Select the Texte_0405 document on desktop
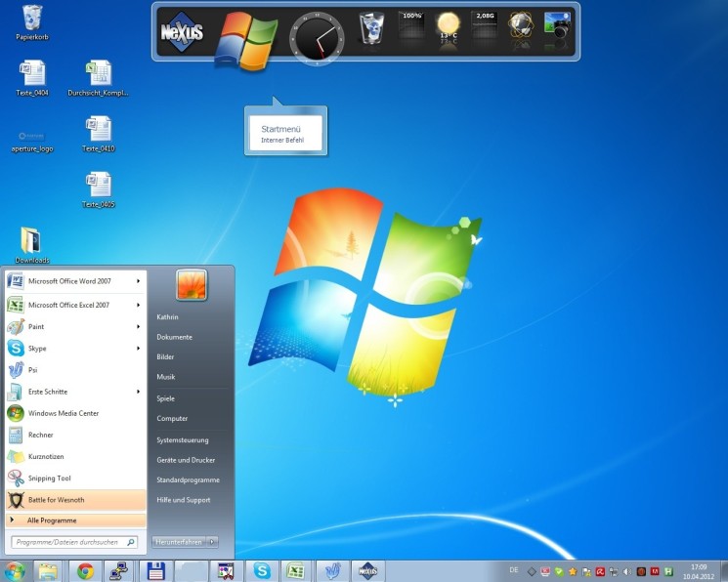This screenshot has height=582, width=728. coord(98,189)
